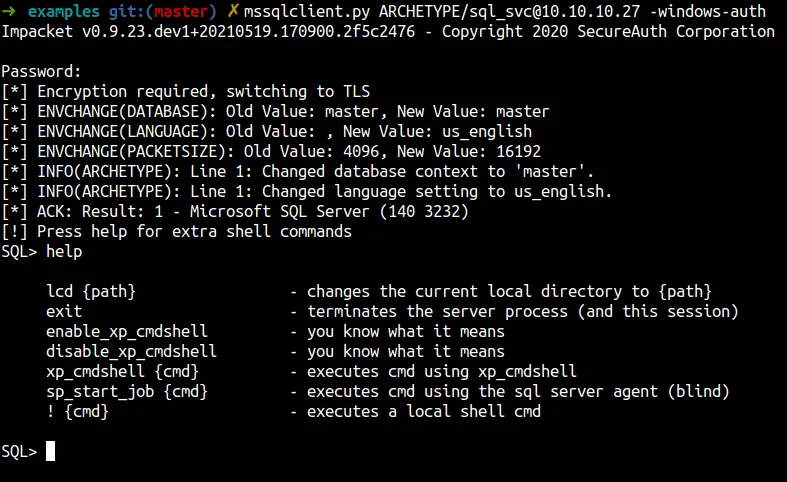This screenshot has width=787, height=482.
Task: Click the ! {cmd} local shell entry
Action: [x=77, y=411]
